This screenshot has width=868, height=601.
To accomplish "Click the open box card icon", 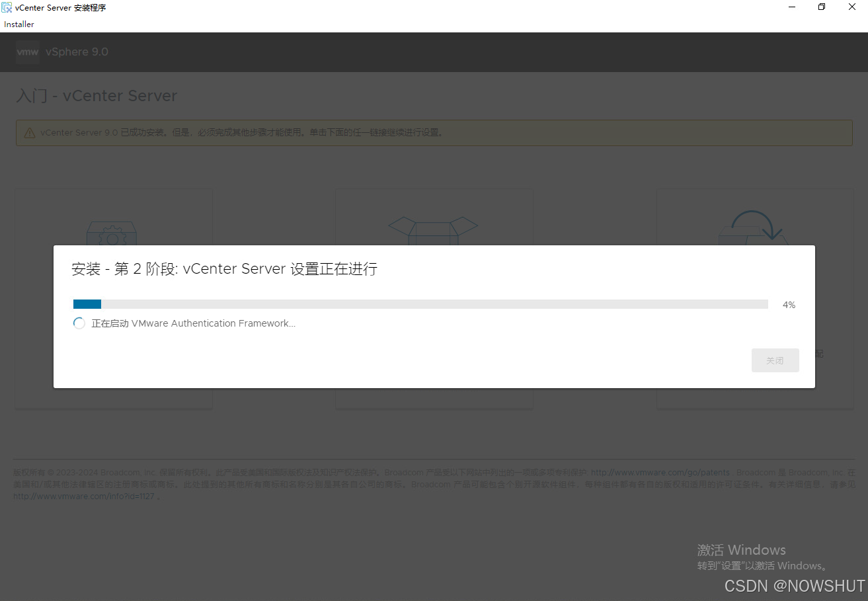I will (x=433, y=231).
